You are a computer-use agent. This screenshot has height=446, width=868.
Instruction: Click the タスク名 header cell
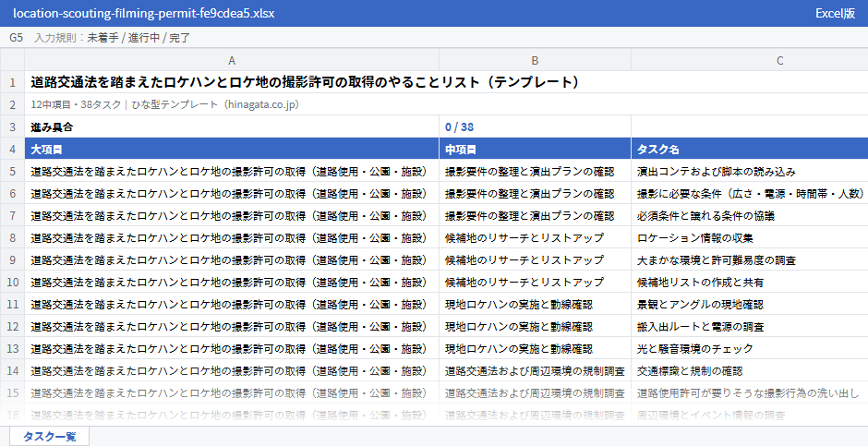(x=750, y=150)
